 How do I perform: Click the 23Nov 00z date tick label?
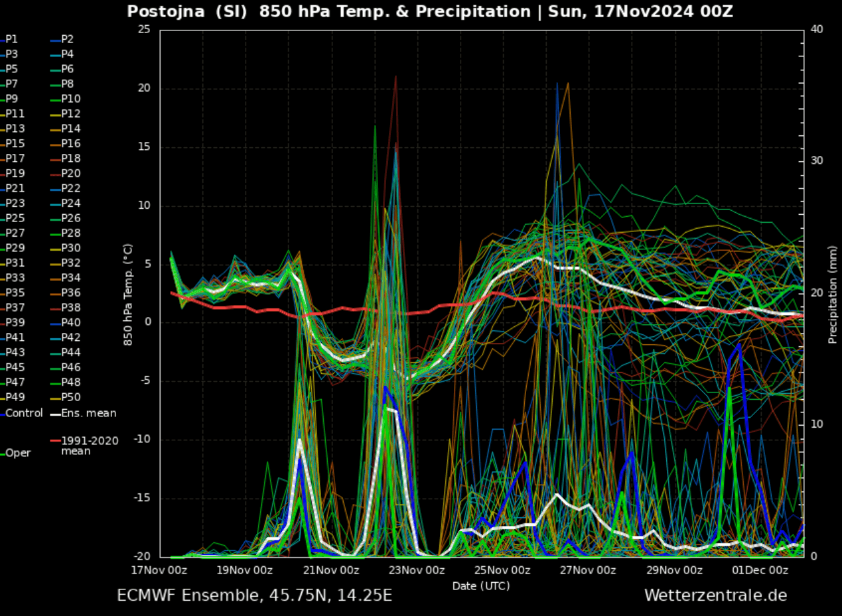click(x=417, y=570)
